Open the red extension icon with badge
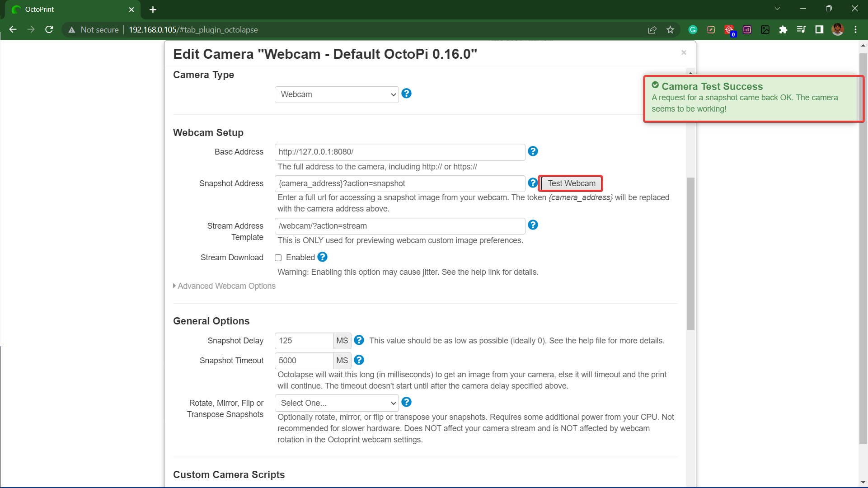 coord(729,30)
